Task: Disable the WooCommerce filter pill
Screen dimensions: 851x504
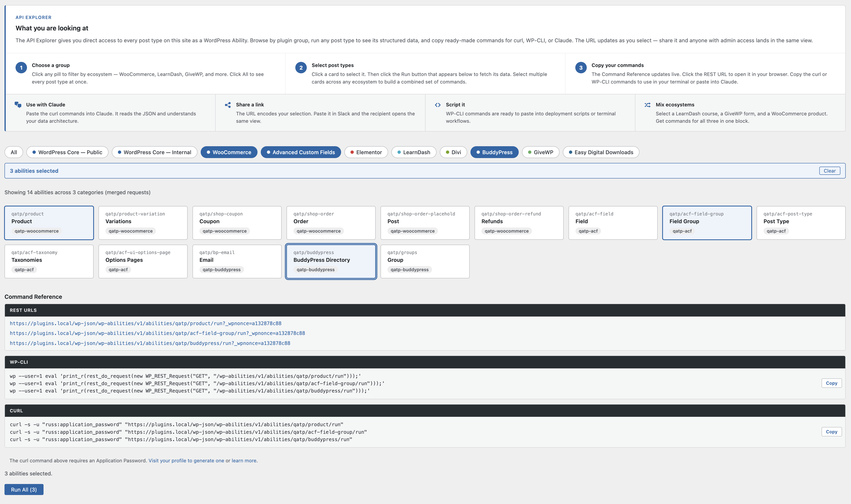Action: (x=229, y=152)
